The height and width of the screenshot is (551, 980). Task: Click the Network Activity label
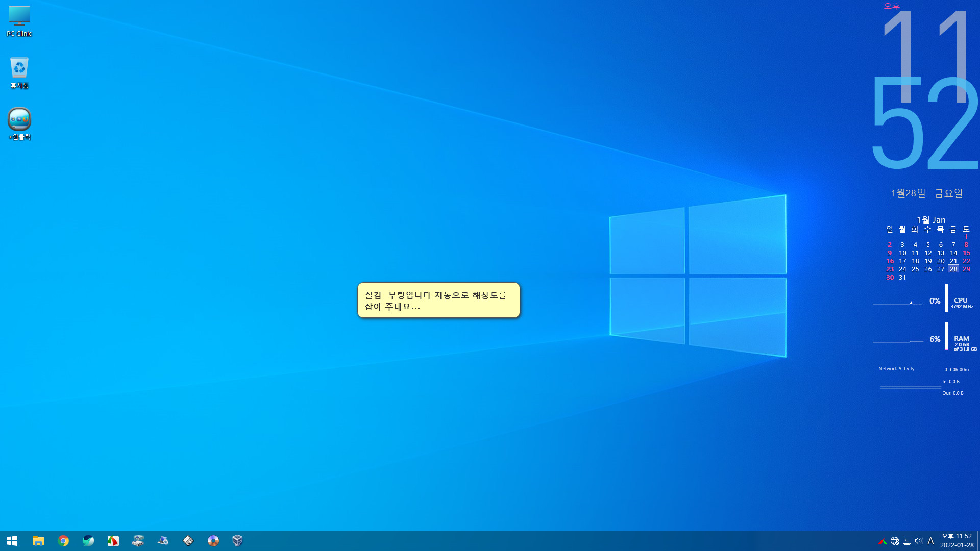[x=896, y=369]
